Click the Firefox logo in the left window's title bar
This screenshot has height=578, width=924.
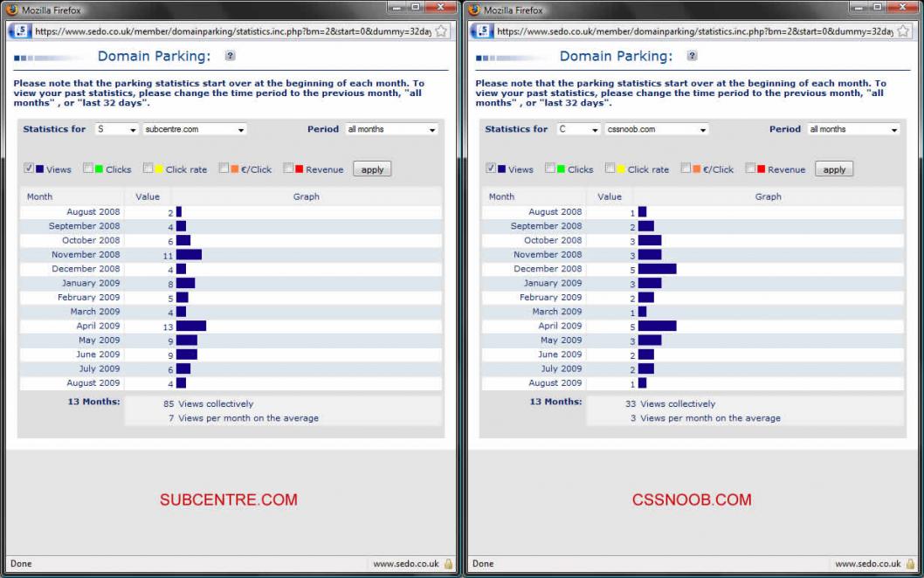(x=11, y=10)
